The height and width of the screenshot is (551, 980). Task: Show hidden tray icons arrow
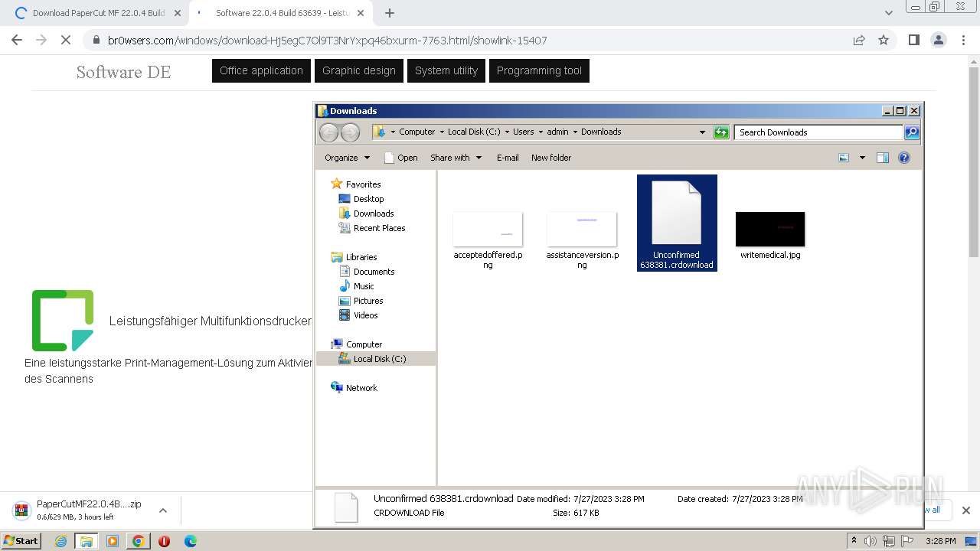click(854, 540)
